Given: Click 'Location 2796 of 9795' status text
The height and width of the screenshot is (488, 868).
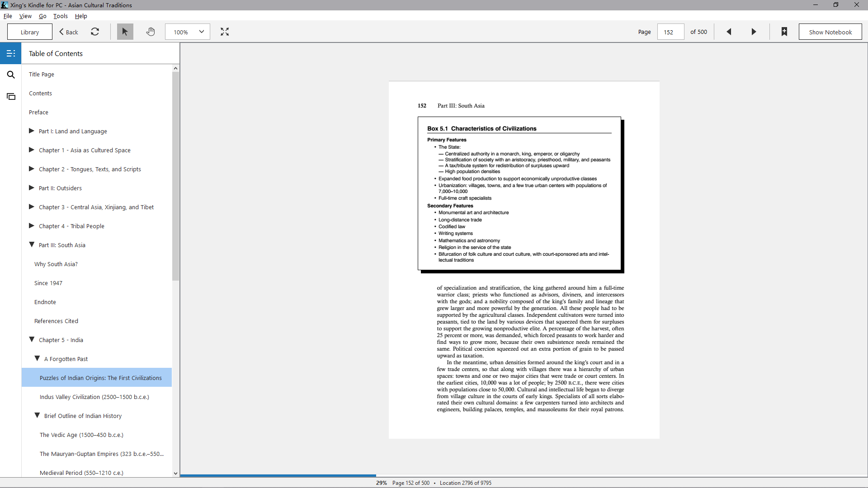Looking at the screenshot, I should pyautogui.click(x=466, y=483).
